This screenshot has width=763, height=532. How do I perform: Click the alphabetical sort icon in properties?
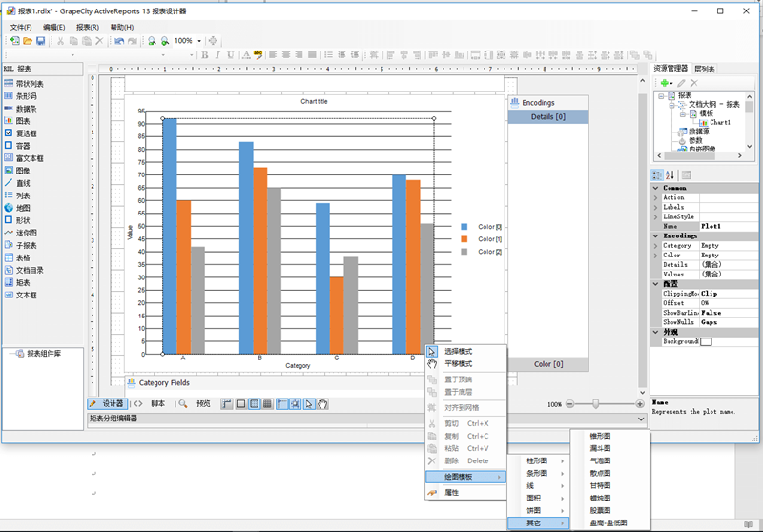[x=670, y=174]
